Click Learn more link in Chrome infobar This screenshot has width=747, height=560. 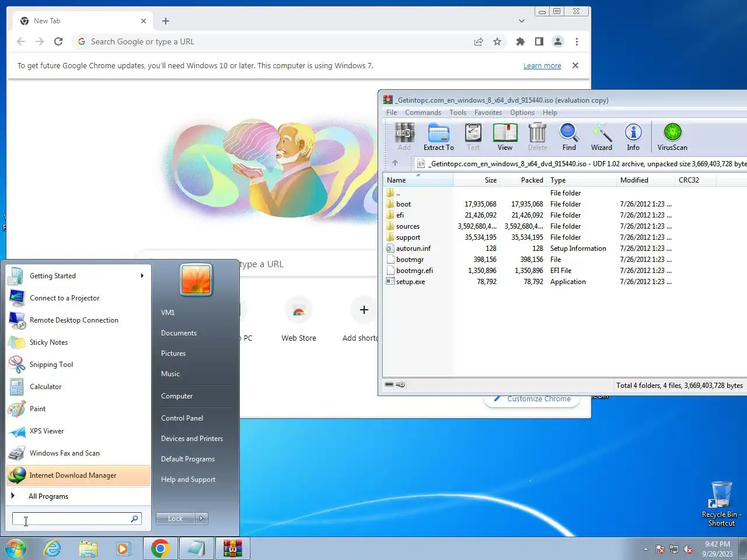[542, 66]
